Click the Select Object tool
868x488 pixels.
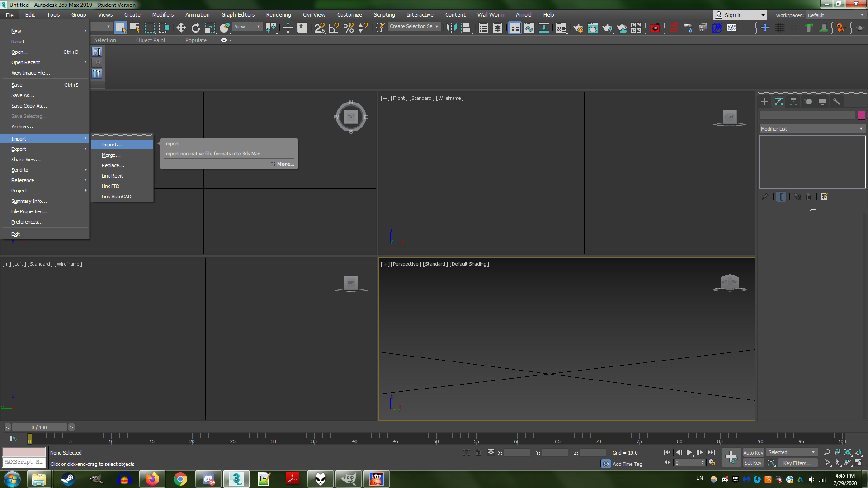point(120,28)
